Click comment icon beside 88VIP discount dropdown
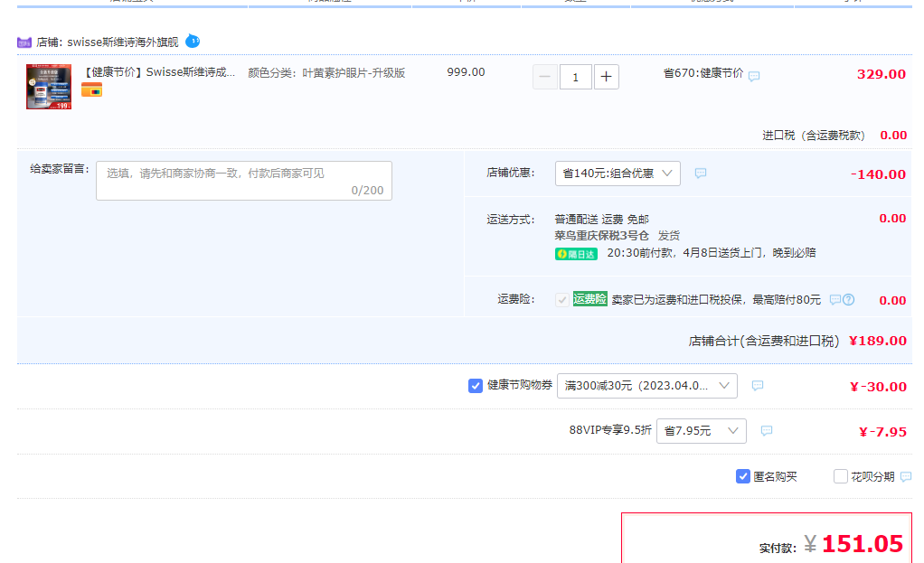924x563 pixels. coord(767,431)
